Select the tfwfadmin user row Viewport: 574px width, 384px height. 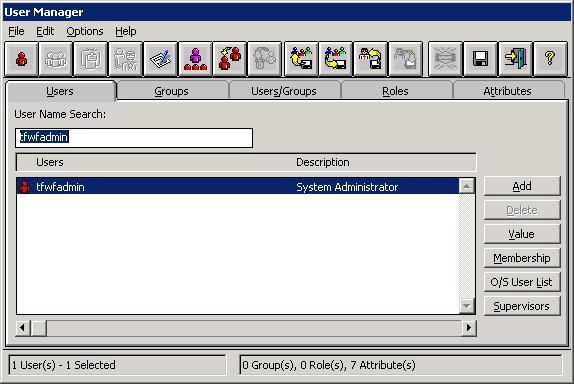tap(238, 187)
